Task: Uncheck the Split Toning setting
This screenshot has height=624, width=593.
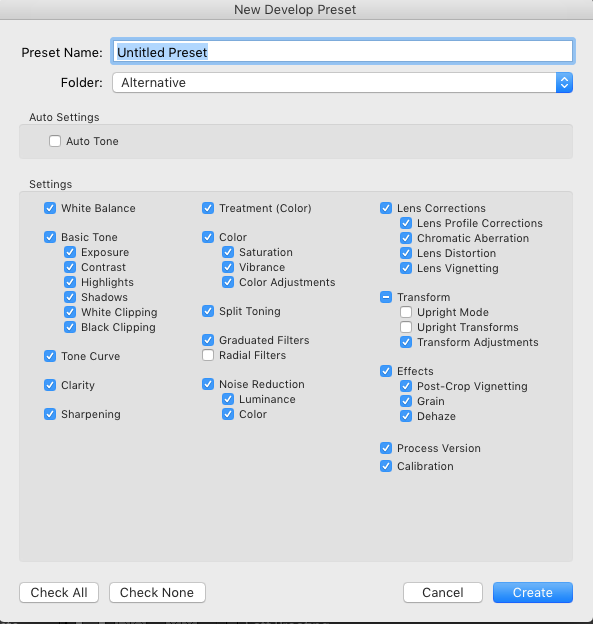Action: (x=208, y=311)
